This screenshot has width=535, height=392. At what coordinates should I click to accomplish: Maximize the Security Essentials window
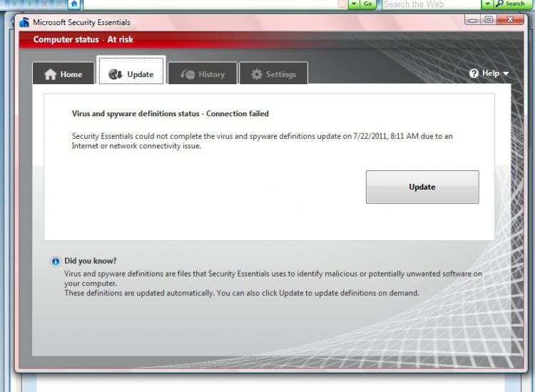(x=489, y=20)
